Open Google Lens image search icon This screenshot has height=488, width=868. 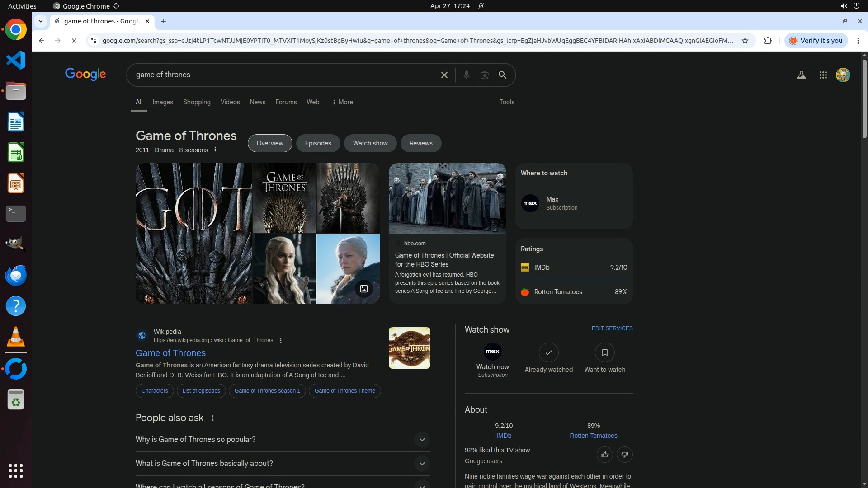point(484,75)
